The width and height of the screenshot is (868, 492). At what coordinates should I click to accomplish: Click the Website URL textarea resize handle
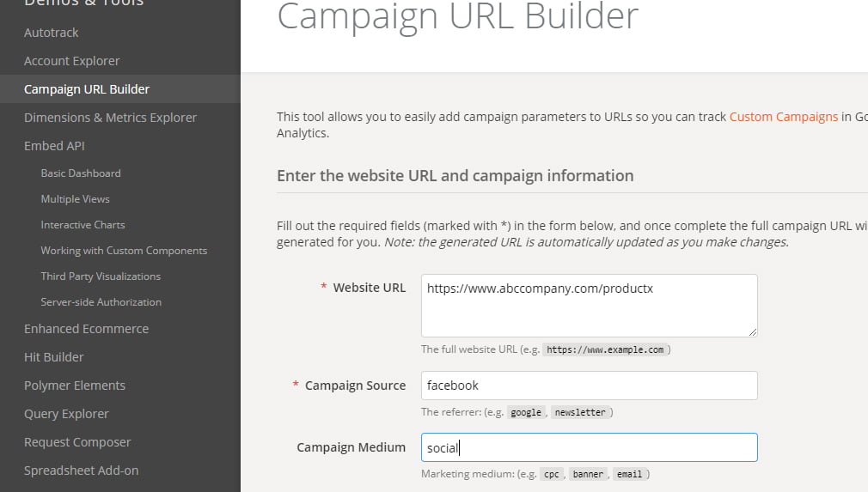[x=752, y=331]
